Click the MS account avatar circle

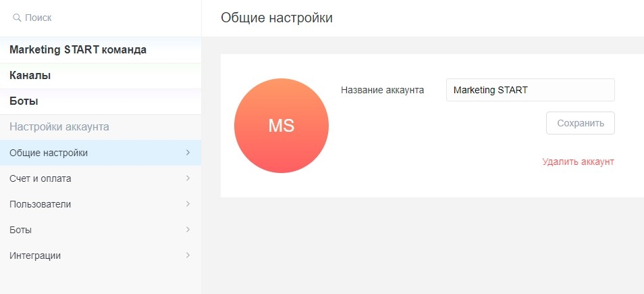(x=281, y=126)
